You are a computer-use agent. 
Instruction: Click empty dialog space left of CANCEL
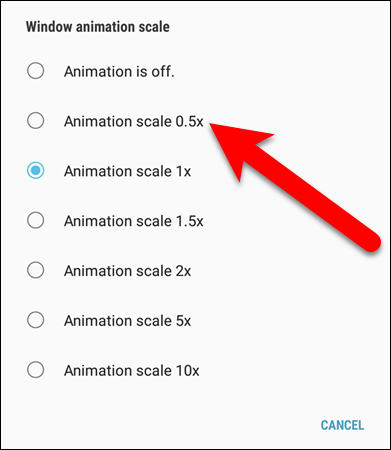tap(167, 425)
